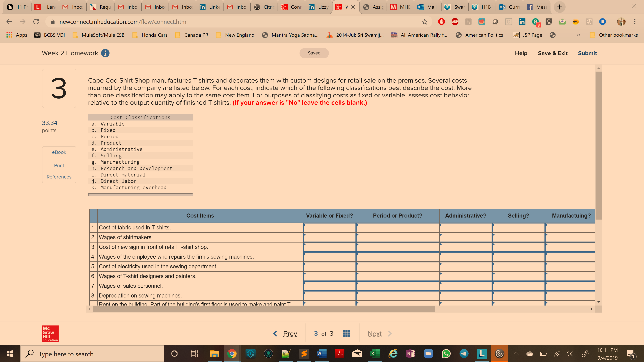Open the volume control in system tray
Screen dimensions: 644x362
tap(570, 354)
